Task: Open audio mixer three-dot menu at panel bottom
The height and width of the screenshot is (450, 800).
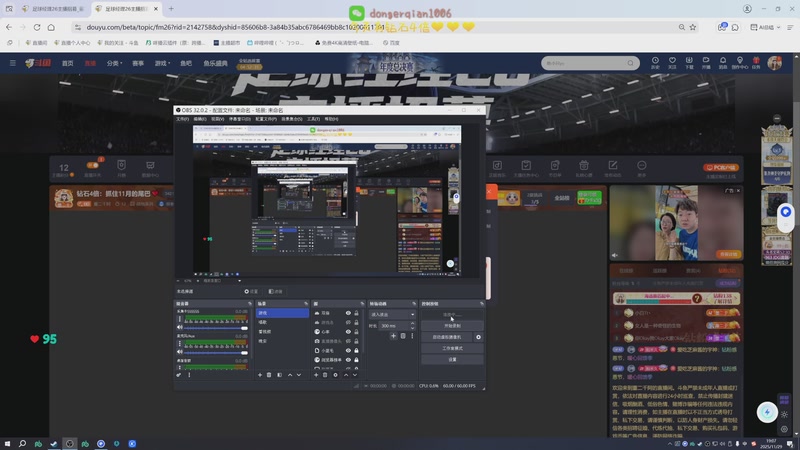Action: click(x=189, y=375)
